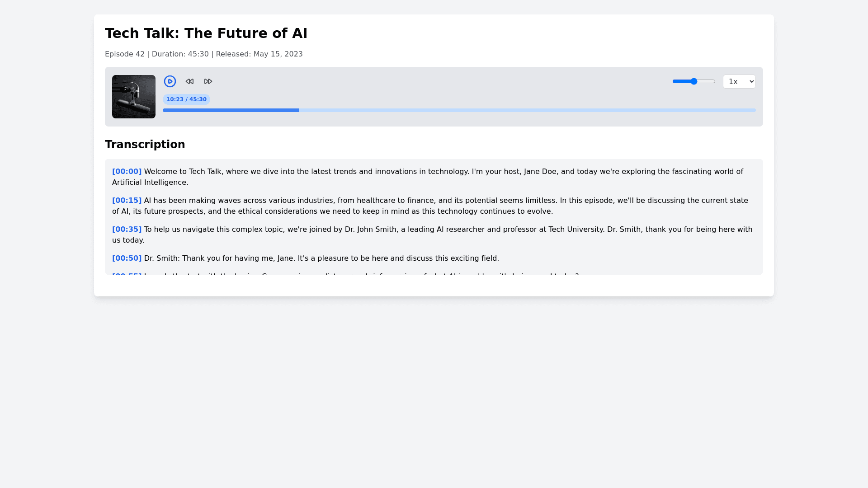Open the 1x playback speed dropdown
The height and width of the screenshot is (488, 868).
tap(739, 81)
